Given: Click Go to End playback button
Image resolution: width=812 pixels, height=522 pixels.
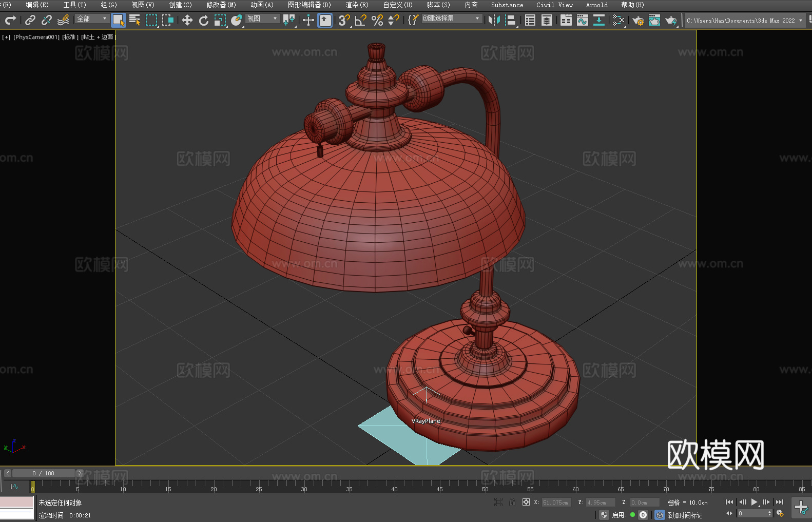Looking at the screenshot, I should [780, 502].
